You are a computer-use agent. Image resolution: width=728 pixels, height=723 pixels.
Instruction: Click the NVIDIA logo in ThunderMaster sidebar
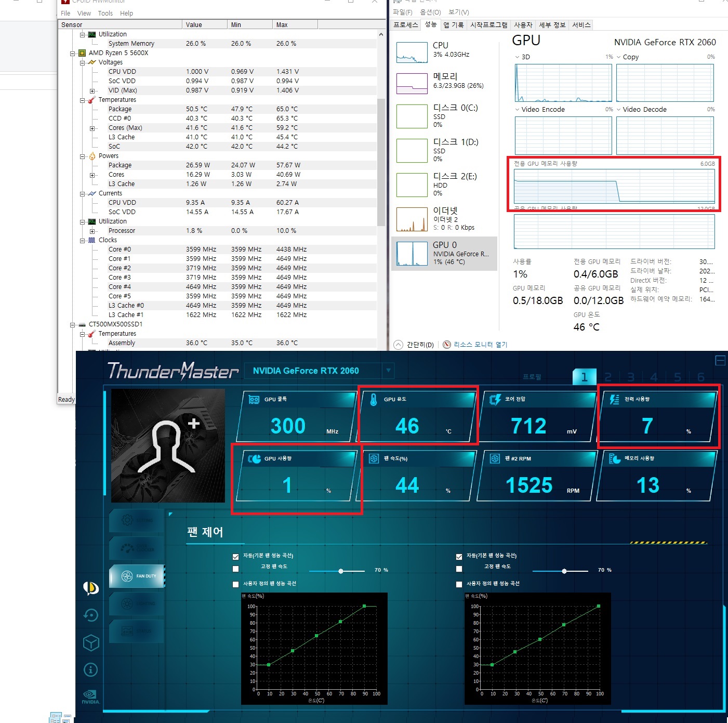click(90, 696)
